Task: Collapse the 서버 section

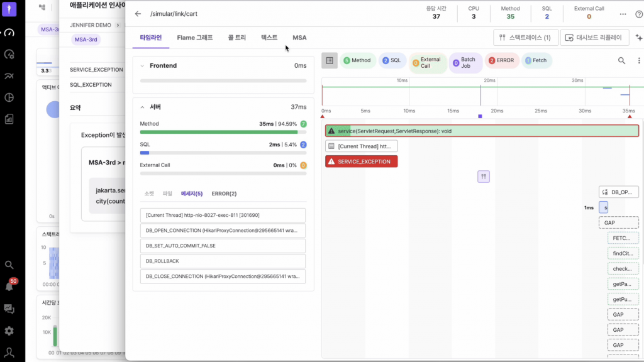Action: [x=143, y=107]
